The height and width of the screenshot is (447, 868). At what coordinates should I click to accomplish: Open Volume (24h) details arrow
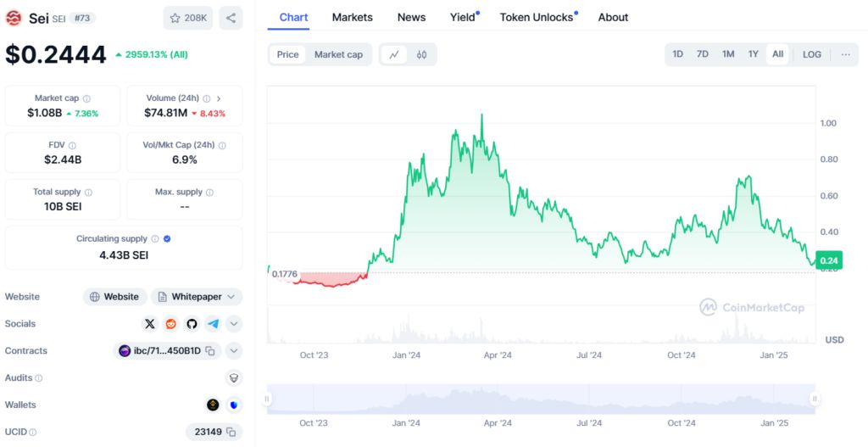[219, 98]
